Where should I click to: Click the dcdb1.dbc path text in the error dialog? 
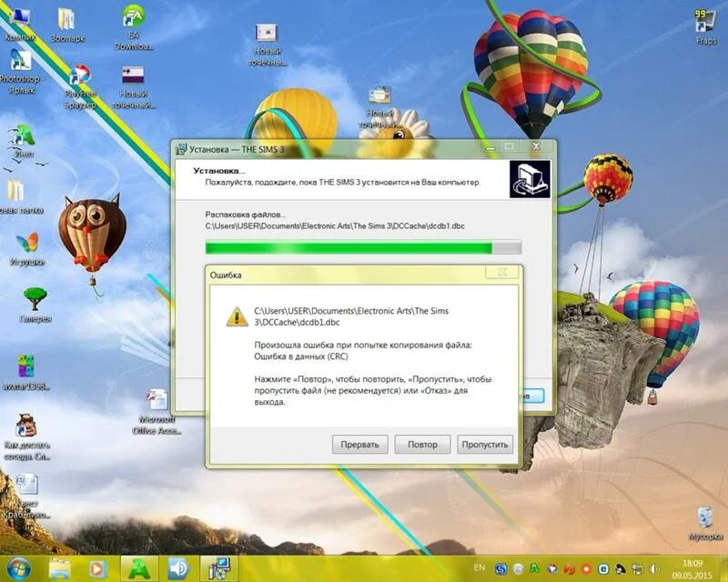click(x=351, y=316)
